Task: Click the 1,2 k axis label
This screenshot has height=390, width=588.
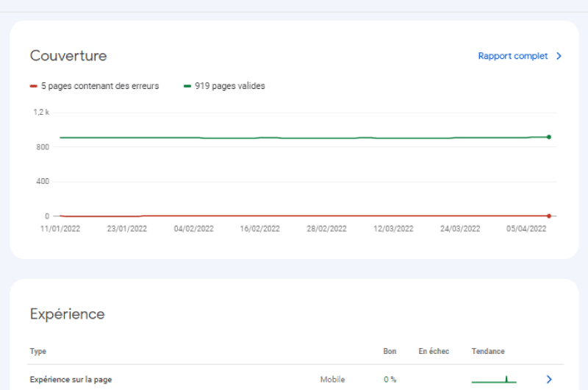Action: coord(41,112)
